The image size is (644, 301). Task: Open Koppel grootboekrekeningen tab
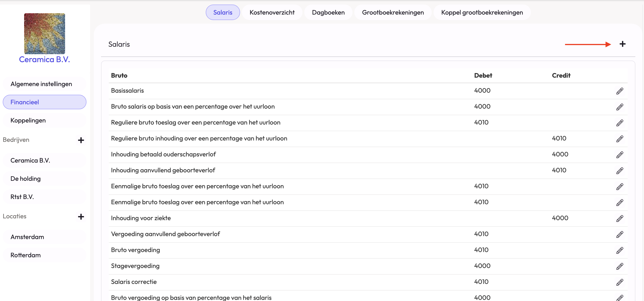click(x=482, y=12)
